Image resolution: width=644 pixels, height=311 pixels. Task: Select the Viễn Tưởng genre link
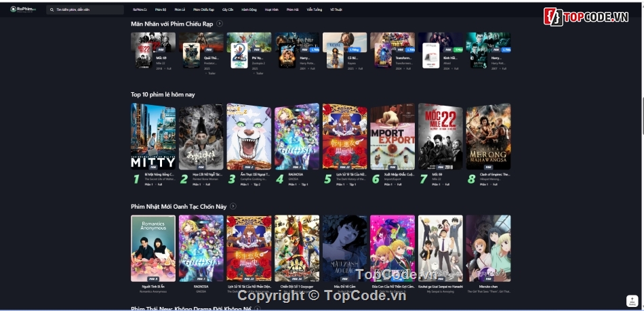pos(314,10)
